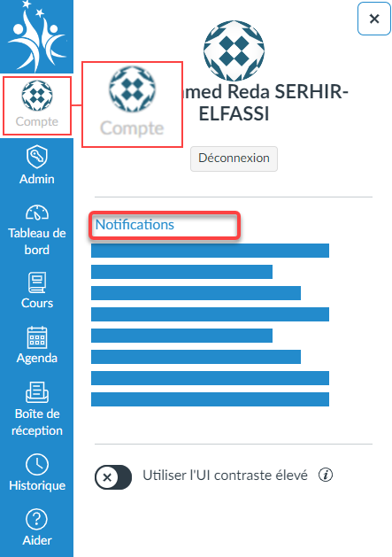Click the institution logo with stars
The width and height of the screenshot is (392, 557).
point(37,35)
